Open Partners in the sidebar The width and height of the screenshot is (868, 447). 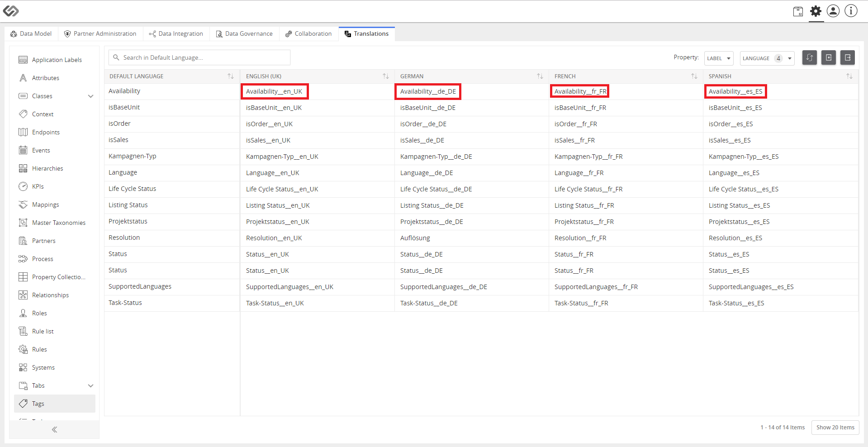click(x=55, y=241)
